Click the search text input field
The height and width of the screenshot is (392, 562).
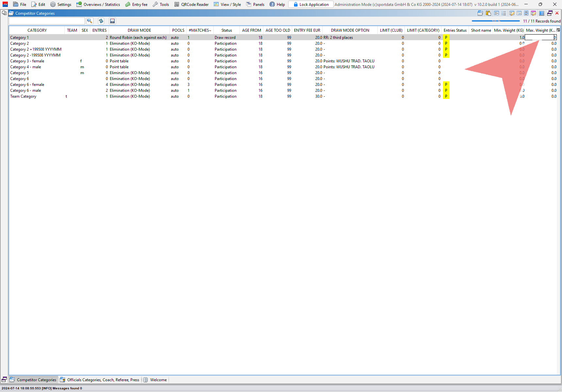(47, 21)
